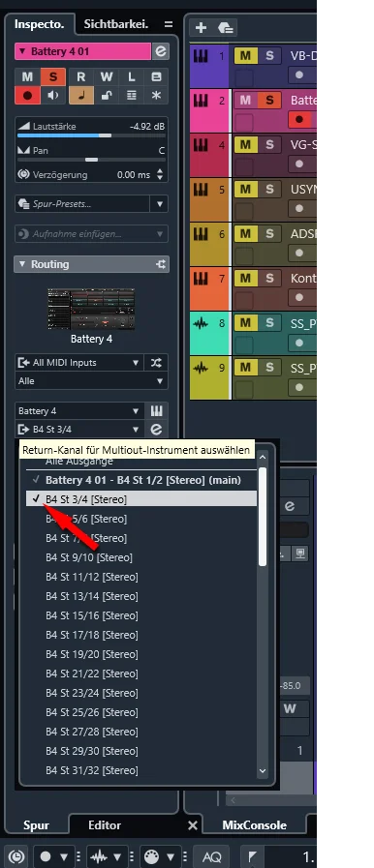Open All MIDI Inputs dropdown
374x868 pixels.
pos(78,363)
